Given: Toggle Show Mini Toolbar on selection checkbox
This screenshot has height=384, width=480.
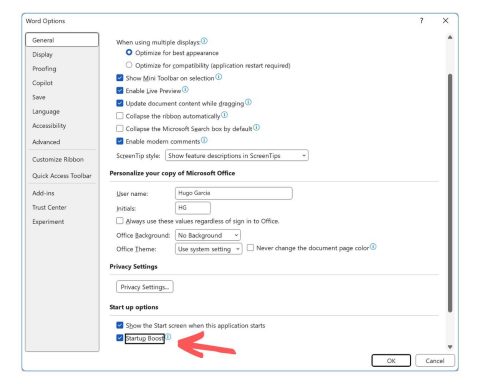Looking at the screenshot, I should (x=120, y=78).
